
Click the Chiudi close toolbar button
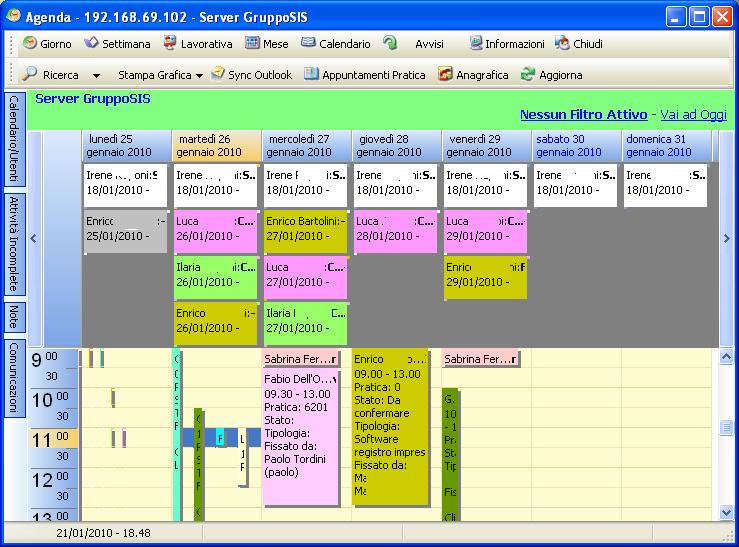click(579, 44)
